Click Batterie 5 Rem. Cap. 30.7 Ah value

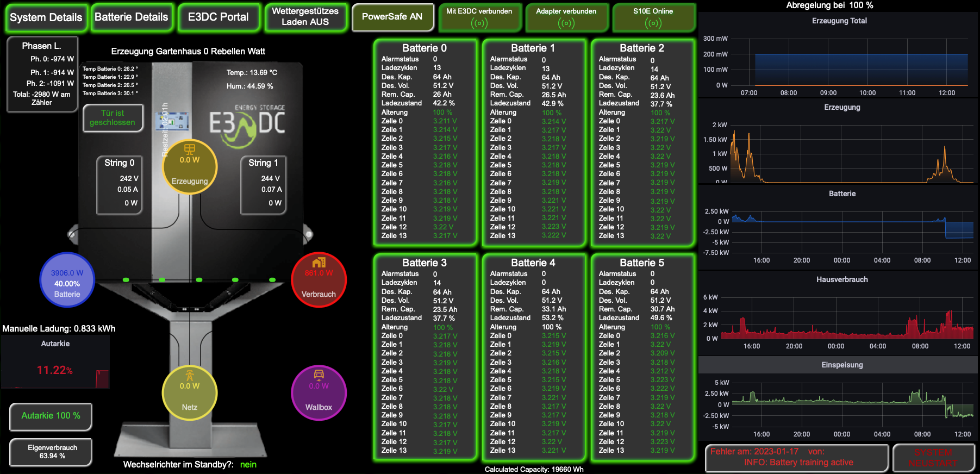tap(663, 309)
